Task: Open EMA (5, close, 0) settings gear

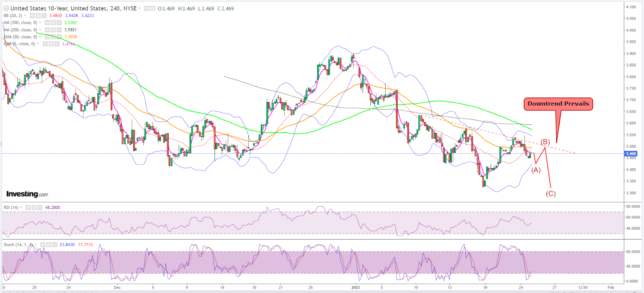Action: (x=51, y=44)
